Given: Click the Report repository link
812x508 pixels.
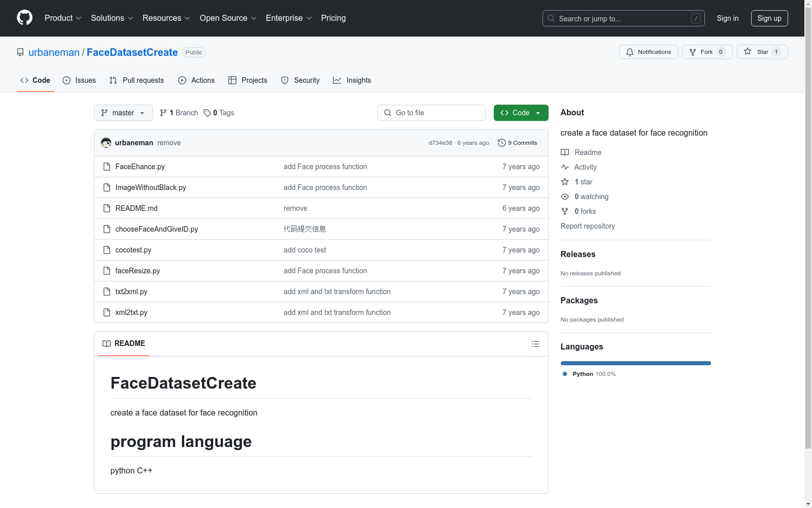Looking at the screenshot, I should (x=588, y=226).
